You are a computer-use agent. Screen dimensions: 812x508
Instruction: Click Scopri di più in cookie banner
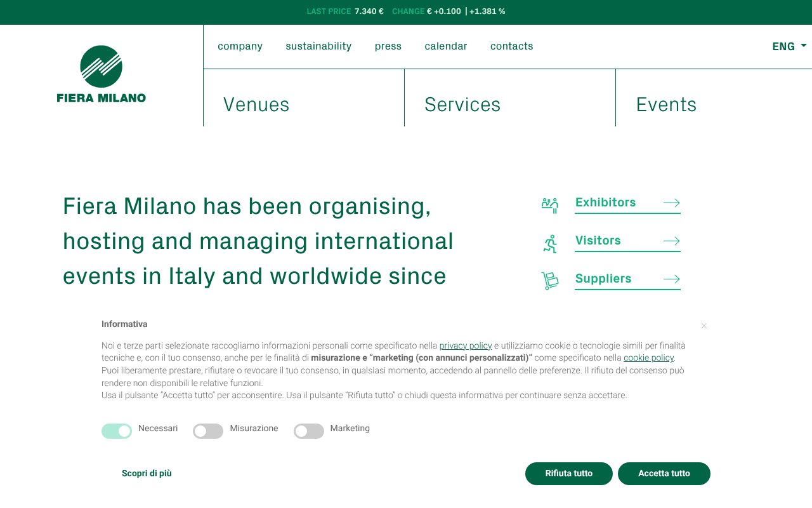pyautogui.click(x=147, y=474)
